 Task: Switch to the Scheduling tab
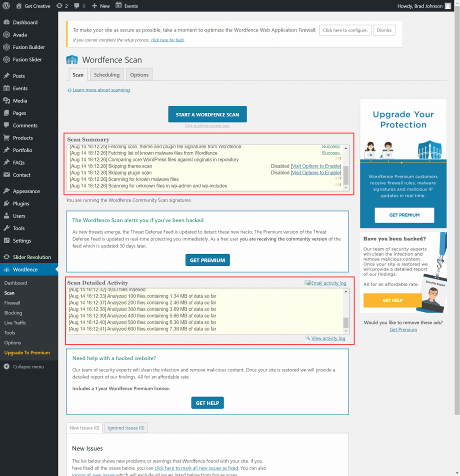pos(106,74)
